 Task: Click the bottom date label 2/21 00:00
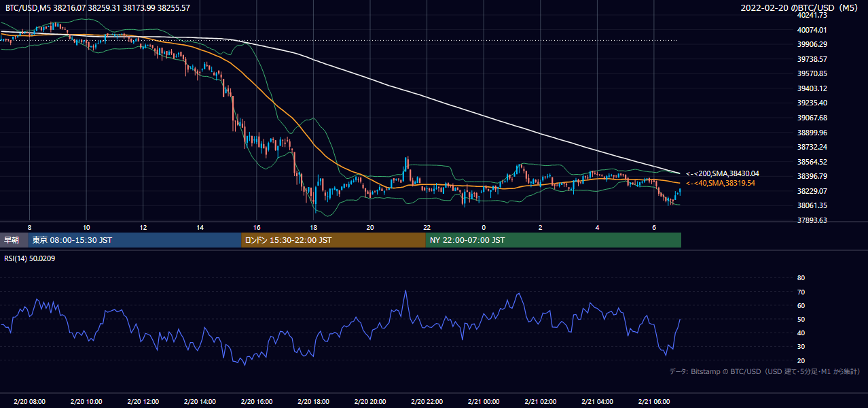coord(483,401)
